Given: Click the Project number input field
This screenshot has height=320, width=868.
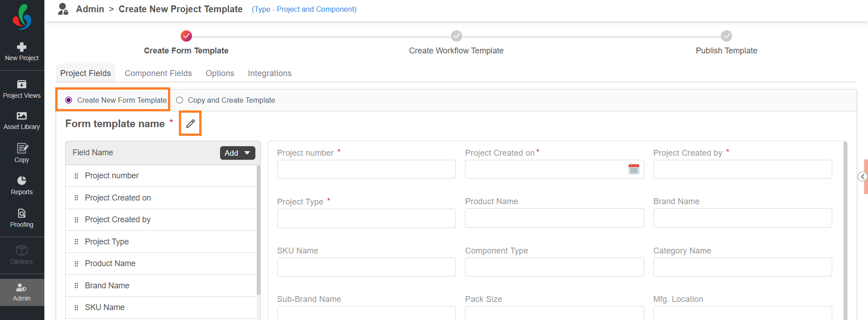Looking at the screenshot, I should (366, 169).
